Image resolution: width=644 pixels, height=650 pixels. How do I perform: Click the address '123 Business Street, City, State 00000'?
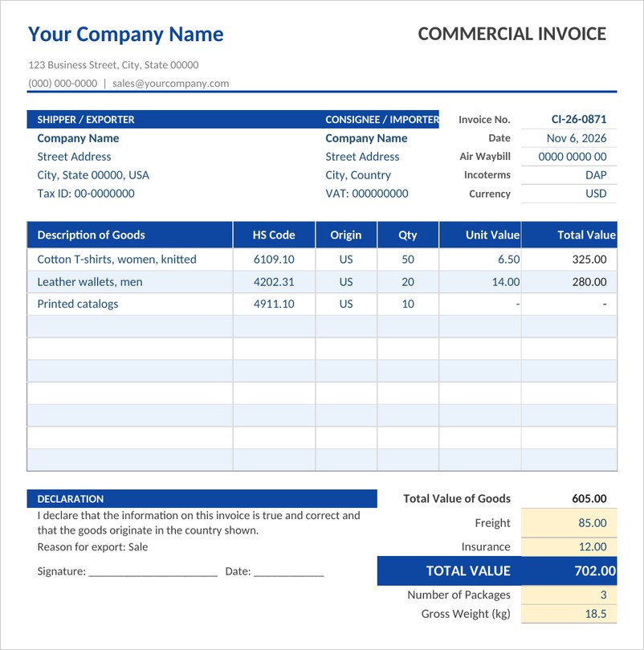click(x=113, y=65)
